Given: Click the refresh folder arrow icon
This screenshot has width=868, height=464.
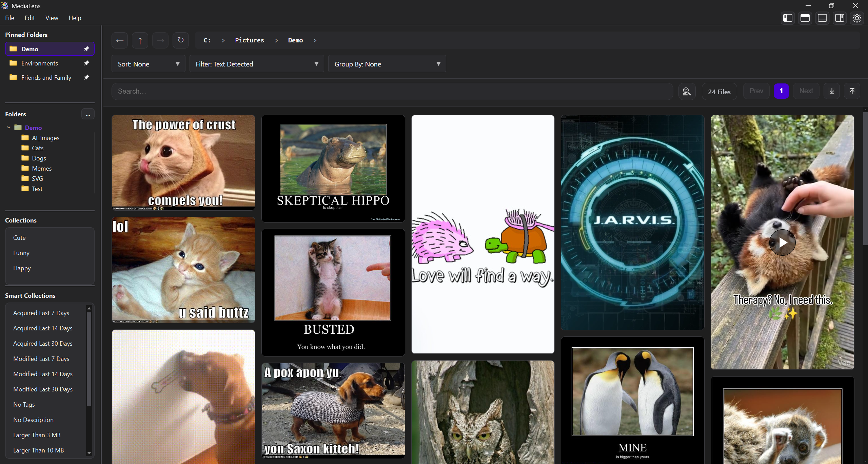Looking at the screenshot, I should coord(181,40).
